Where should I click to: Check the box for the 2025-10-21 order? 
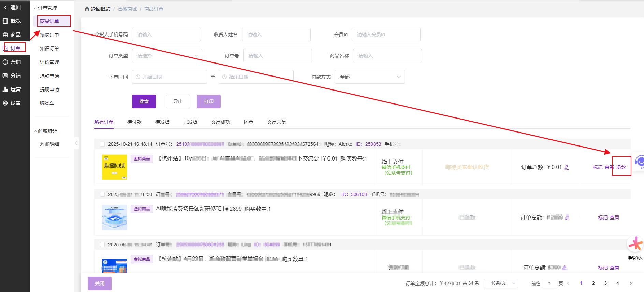click(x=102, y=144)
